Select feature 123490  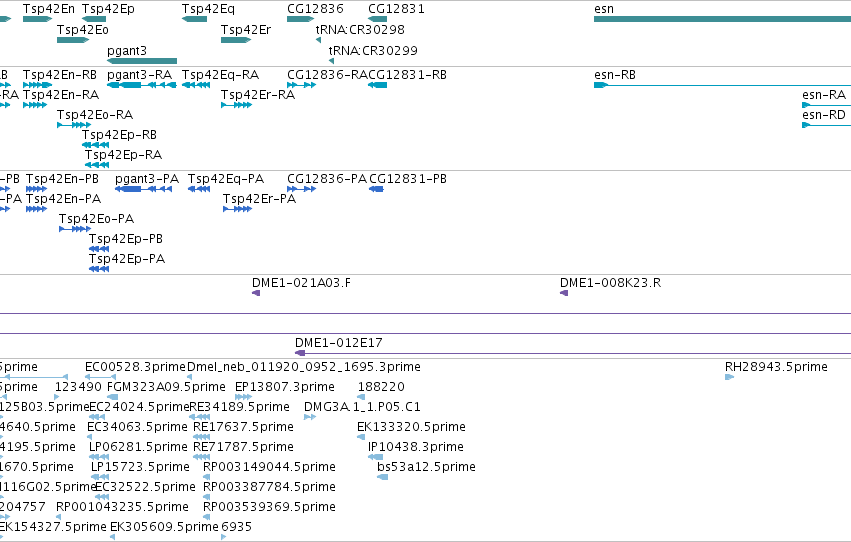[x=57, y=397]
